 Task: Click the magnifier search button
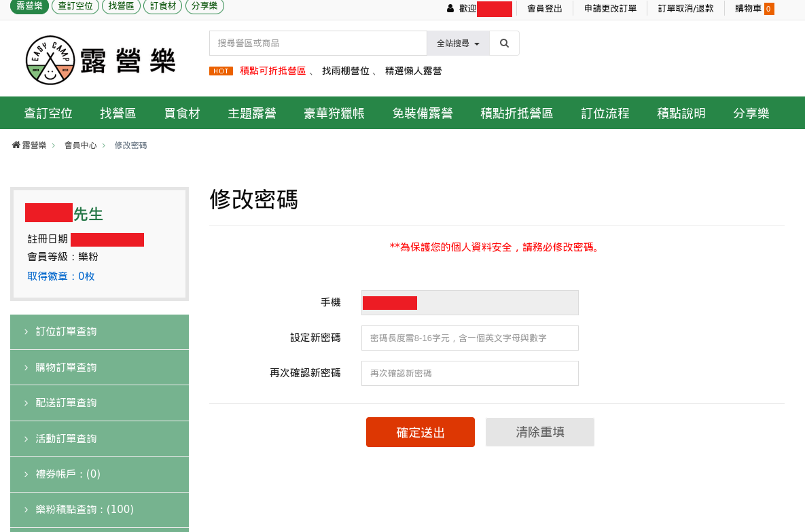pyautogui.click(x=504, y=43)
